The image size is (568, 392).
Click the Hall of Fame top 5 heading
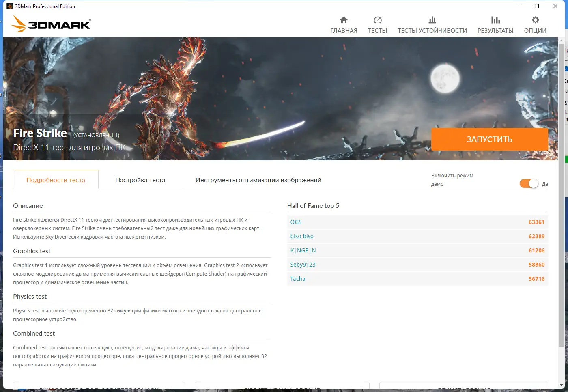[313, 205]
